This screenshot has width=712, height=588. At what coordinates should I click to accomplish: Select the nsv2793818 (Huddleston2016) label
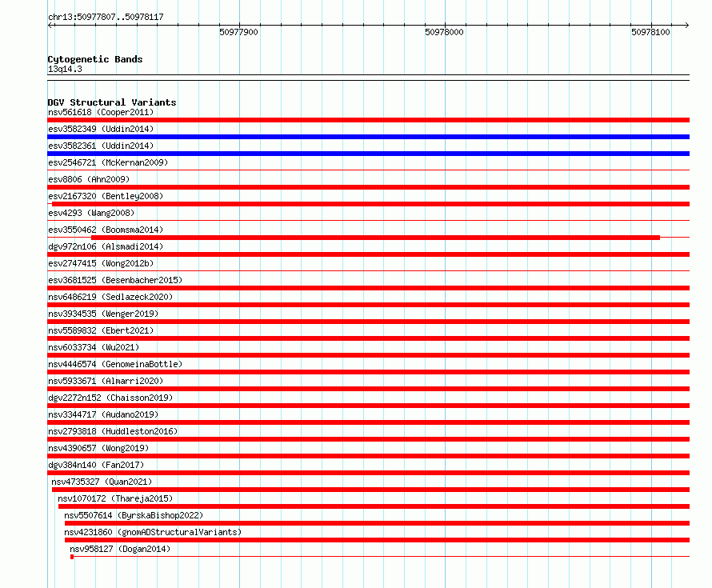pos(113,431)
